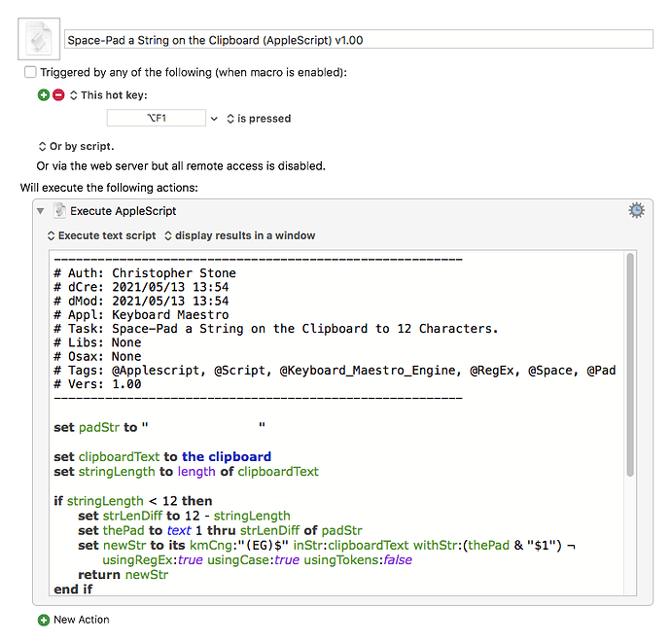The width and height of the screenshot is (671, 644).
Task: Click the ⌥F1 hot key field
Action: click(156, 119)
